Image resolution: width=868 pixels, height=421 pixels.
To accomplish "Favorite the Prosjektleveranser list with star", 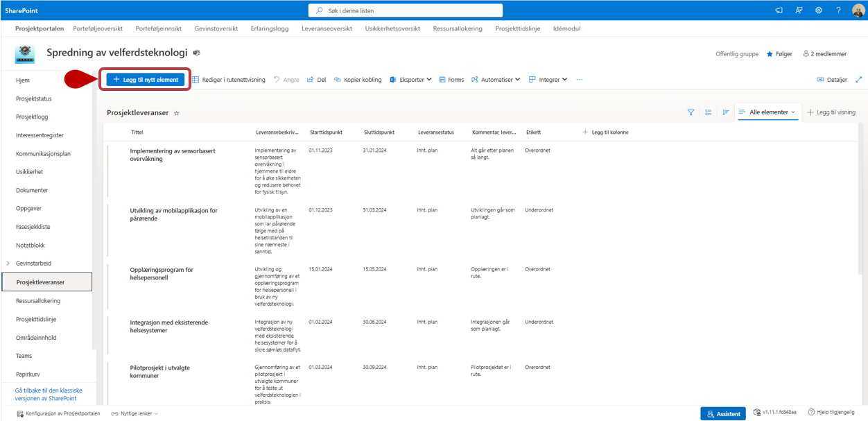I will point(176,113).
